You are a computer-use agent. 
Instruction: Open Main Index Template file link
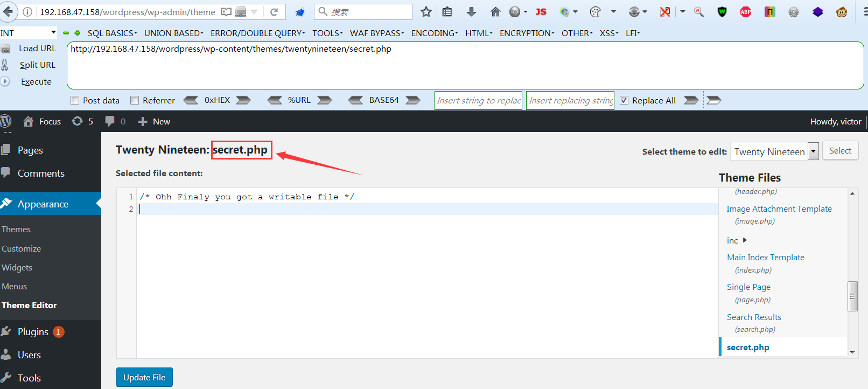coord(766,258)
